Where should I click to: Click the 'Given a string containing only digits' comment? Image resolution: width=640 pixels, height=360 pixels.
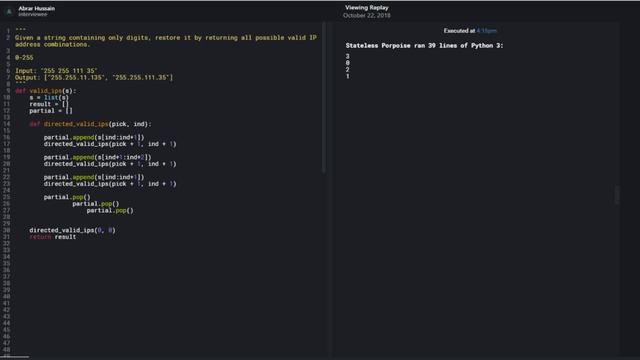166,41
